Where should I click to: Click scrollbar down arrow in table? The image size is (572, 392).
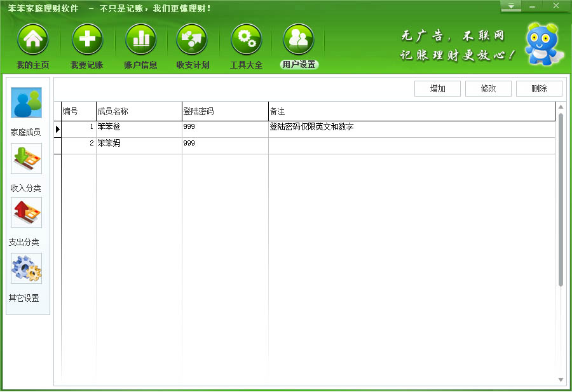click(561, 379)
